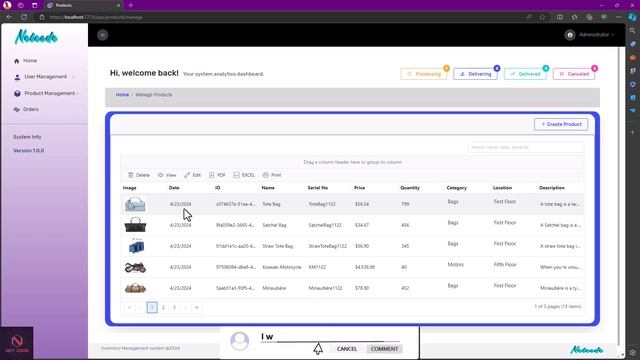
Task: Click the Canceled status button
Action: (x=574, y=74)
